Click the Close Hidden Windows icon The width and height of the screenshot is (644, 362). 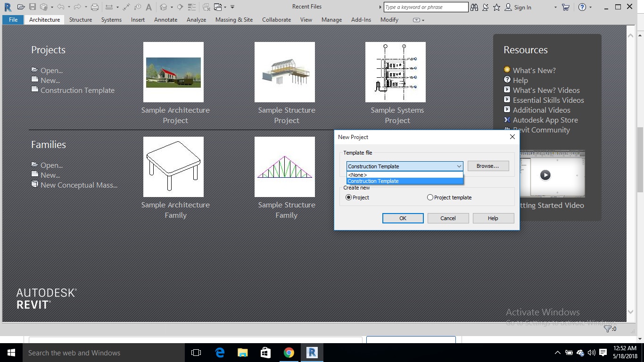pos(206,7)
